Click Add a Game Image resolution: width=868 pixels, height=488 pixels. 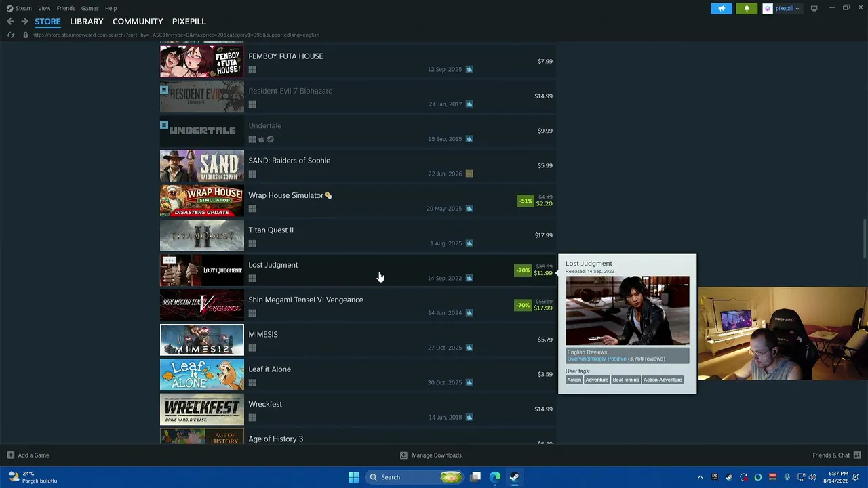[x=28, y=455]
